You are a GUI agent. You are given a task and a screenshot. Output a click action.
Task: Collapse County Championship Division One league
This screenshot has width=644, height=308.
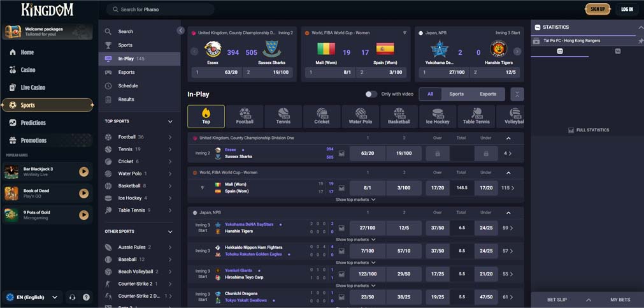508,138
